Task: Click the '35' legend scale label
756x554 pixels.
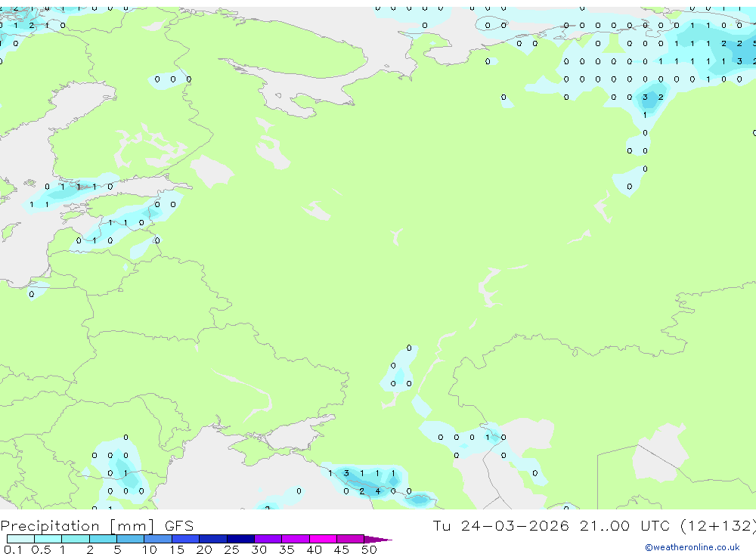Action: pyautogui.click(x=287, y=549)
